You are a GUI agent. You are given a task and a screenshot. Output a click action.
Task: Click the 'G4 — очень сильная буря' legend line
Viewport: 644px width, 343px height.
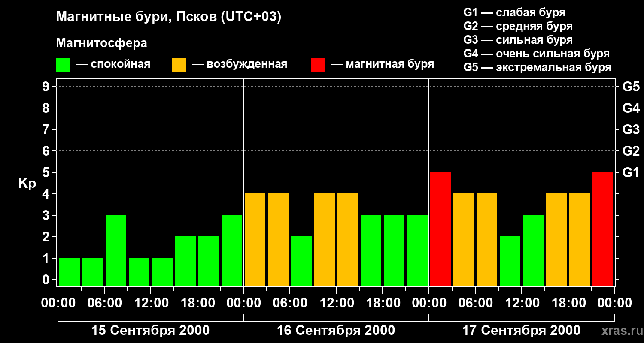(536, 54)
